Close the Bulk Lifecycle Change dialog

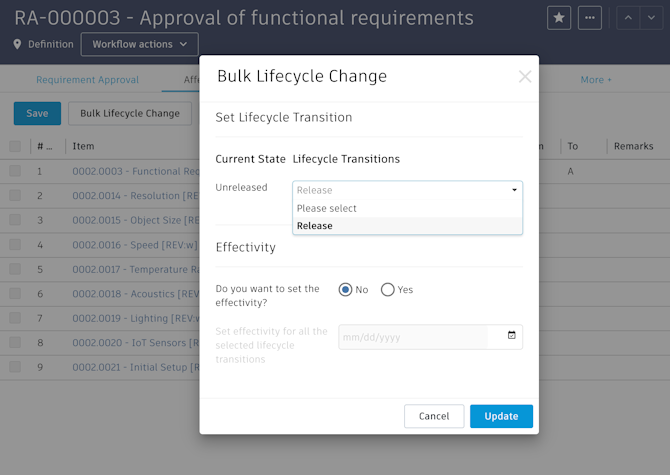[x=525, y=77]
